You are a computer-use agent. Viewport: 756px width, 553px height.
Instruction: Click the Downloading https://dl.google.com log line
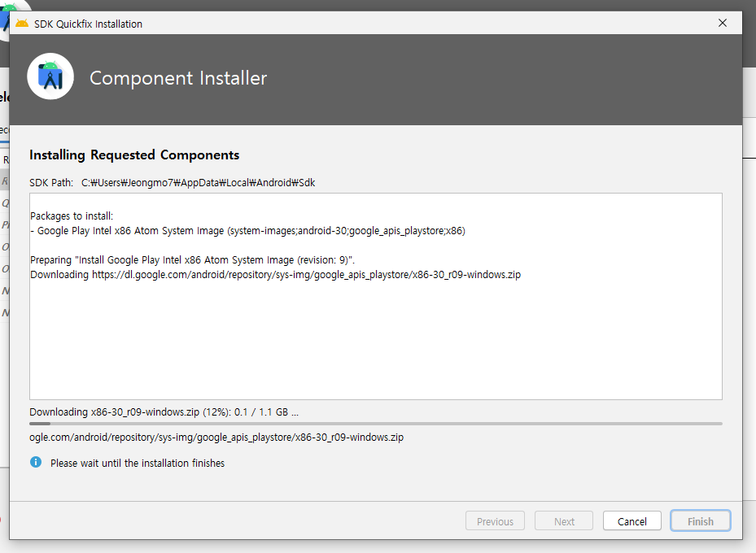(275, 275)
